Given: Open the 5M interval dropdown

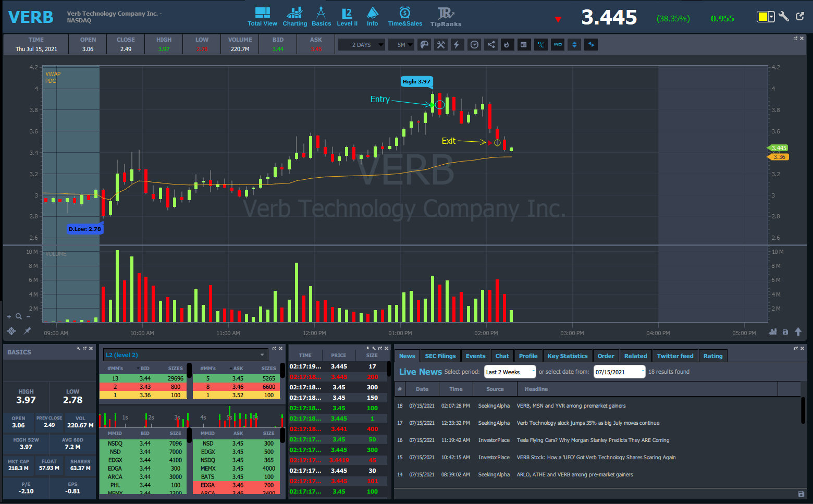Looking at the screenshot, I should point(401,45).
